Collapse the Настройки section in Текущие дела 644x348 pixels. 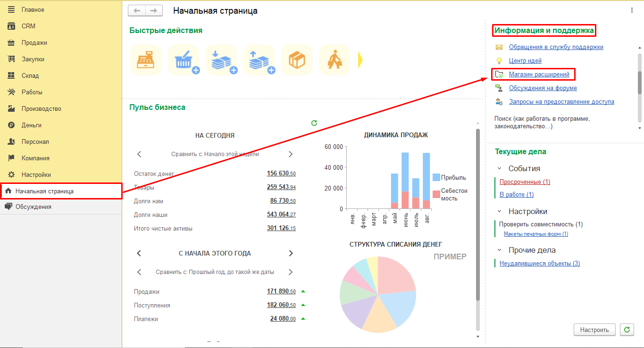click(x=500, y=211)
